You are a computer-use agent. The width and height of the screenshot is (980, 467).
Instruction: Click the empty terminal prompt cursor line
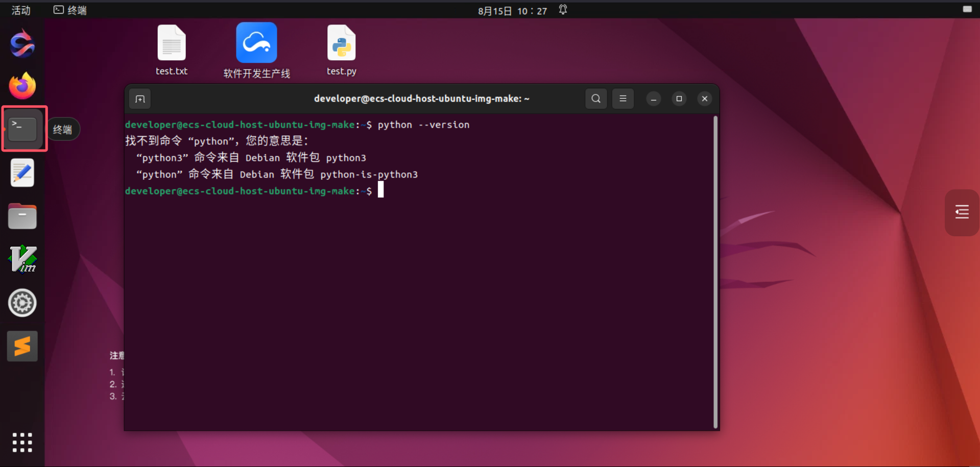click(x=254, y=191)
